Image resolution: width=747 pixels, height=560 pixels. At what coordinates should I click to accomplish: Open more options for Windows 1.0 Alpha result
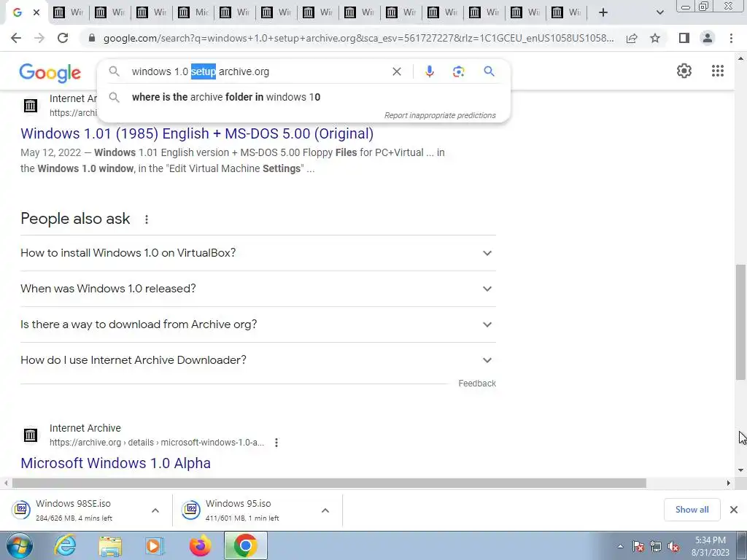point(276,443)
